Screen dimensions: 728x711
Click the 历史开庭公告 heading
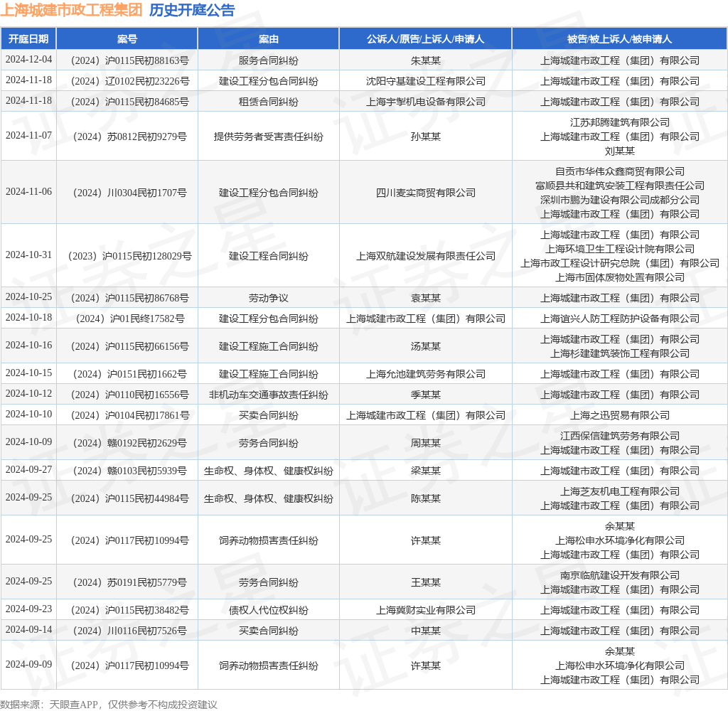coord(192,10)
